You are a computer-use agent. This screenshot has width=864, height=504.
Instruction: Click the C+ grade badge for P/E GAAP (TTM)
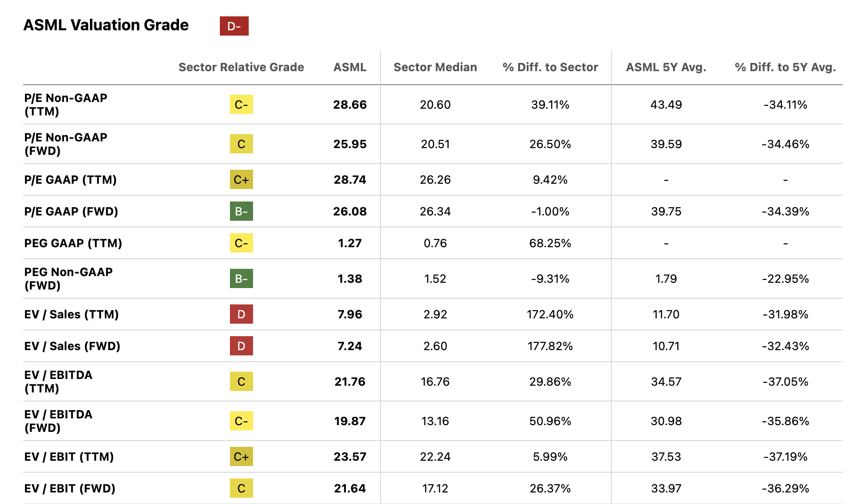pyautogui.click(x=241, y=179)
